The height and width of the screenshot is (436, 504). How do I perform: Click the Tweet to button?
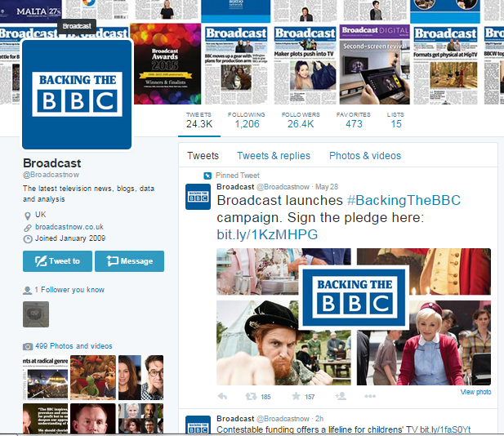[57, 261]
